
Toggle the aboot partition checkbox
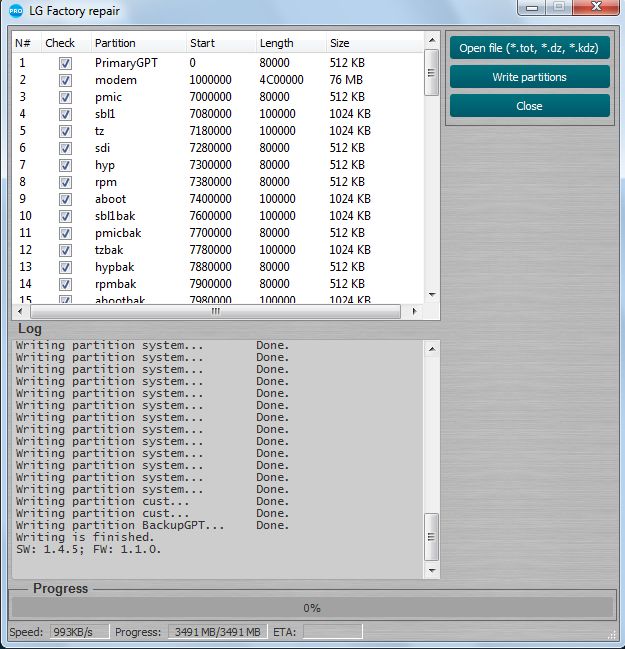click(65, 199)
